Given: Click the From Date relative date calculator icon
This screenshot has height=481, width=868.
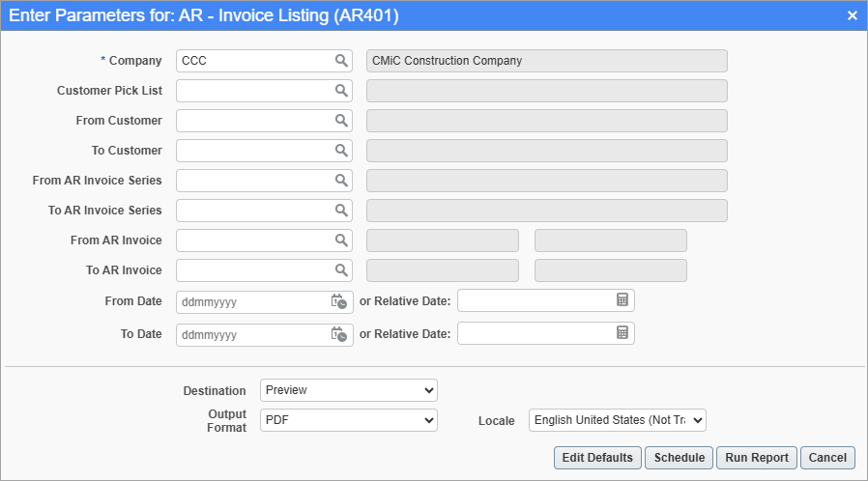Looking at the screenshot, I should [x=622, y=300].
